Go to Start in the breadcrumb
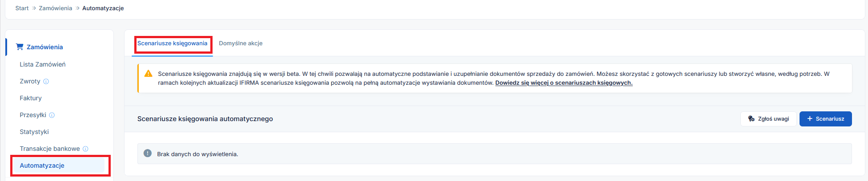This screenshot has height=181, width=868. 22,8
